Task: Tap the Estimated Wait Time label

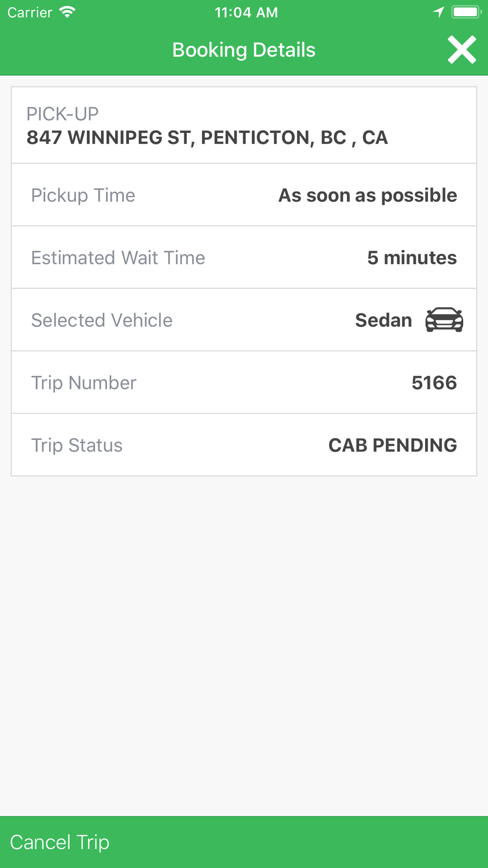Action: tap(118, 258)
